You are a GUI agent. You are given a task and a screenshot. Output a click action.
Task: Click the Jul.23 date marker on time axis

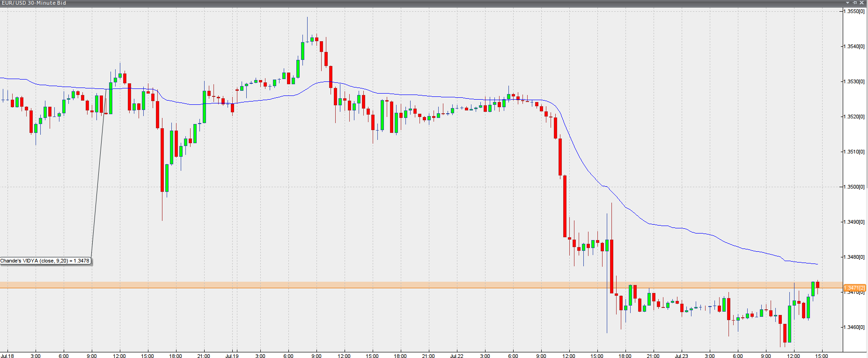coord(681,356)
